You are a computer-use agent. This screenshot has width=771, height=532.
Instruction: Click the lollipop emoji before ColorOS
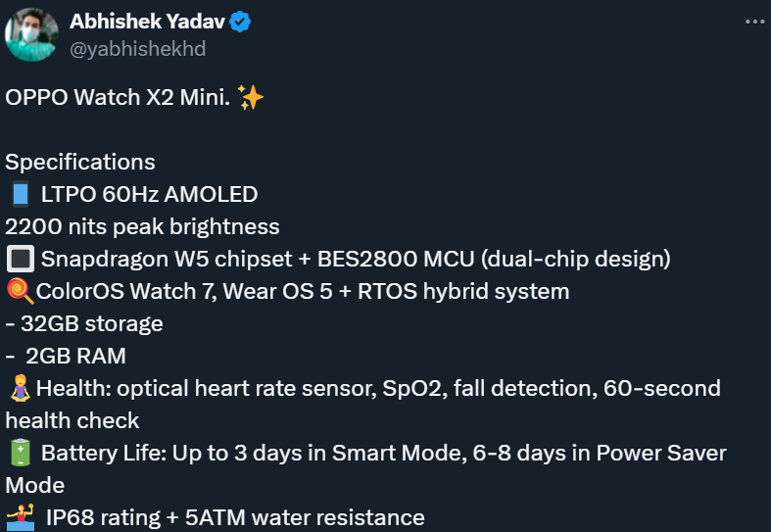20,291
